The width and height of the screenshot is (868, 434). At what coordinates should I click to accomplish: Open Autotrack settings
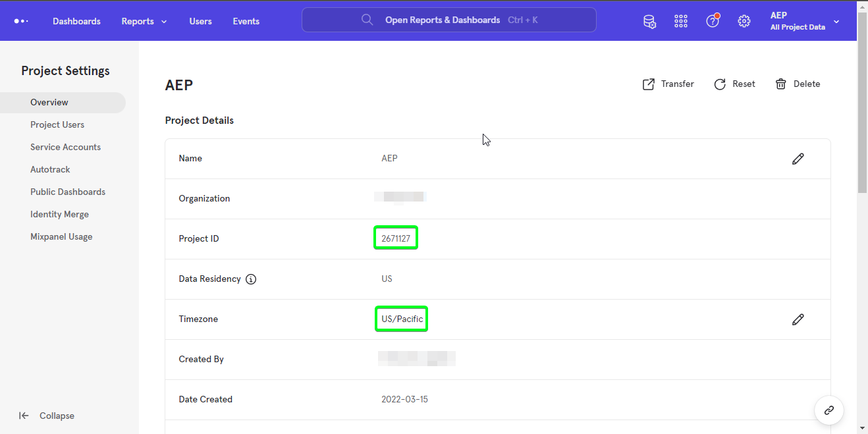[50, 170]
